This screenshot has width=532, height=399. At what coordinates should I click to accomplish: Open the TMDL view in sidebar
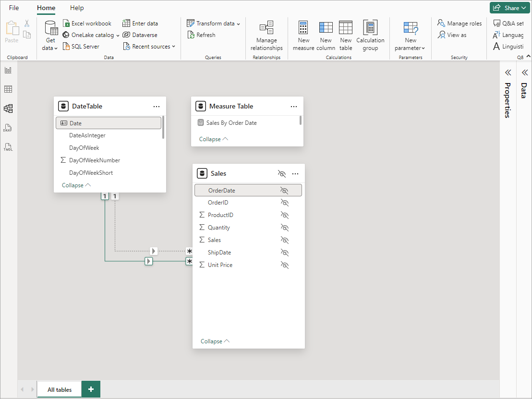tap(8, 147)
